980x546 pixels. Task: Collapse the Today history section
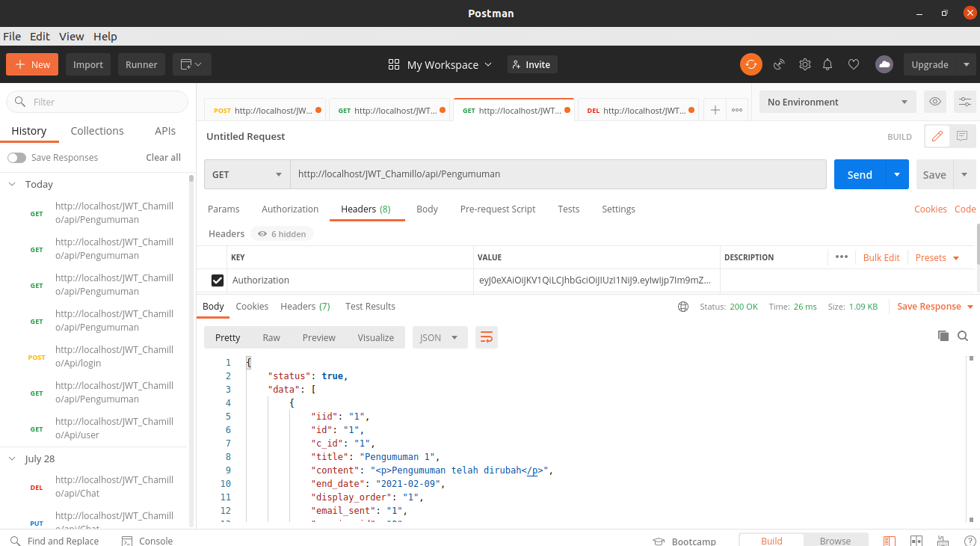tap(12, 184)
